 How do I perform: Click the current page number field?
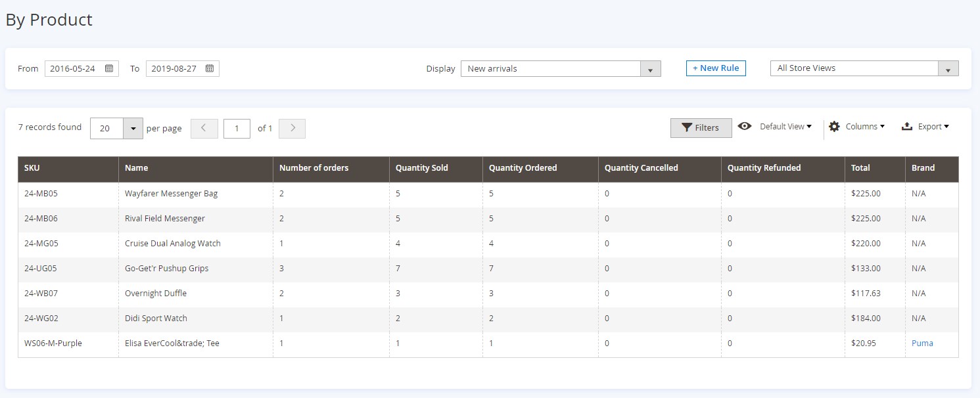237,129
